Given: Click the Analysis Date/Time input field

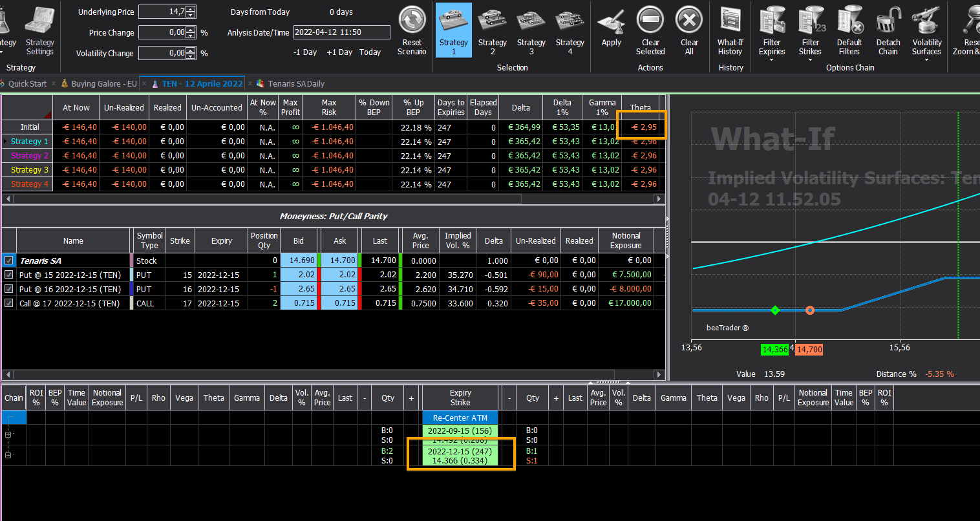Looking at the screenshot, I should (342, 32).
